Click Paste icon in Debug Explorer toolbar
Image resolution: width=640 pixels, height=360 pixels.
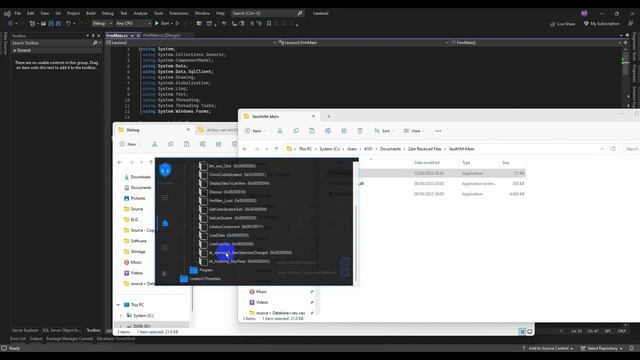click(x=187, y=144)
